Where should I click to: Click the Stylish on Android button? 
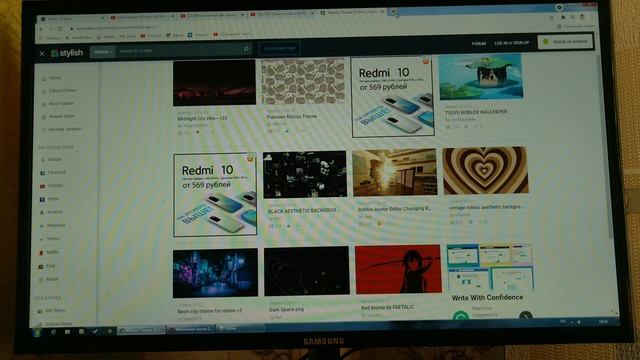566,42
